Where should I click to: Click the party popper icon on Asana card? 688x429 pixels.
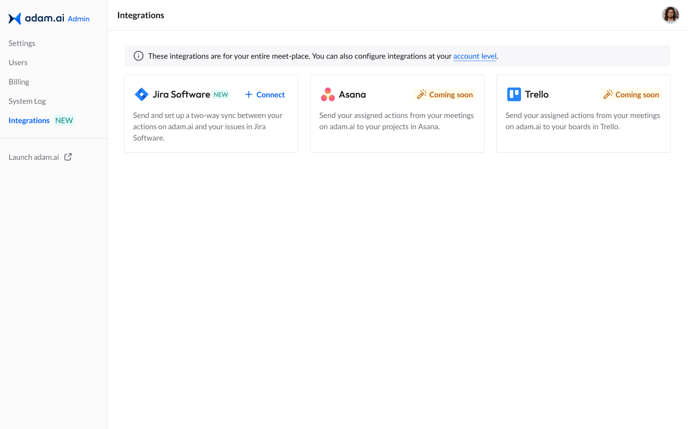coord(422,94)
